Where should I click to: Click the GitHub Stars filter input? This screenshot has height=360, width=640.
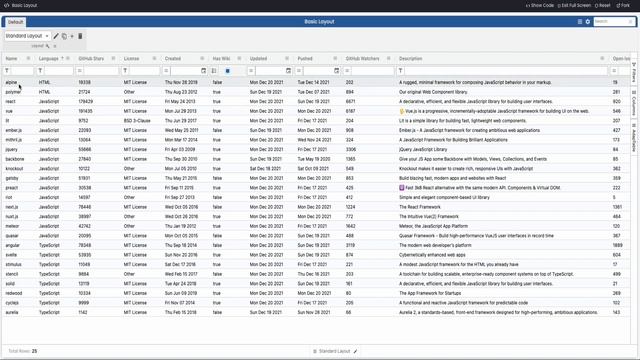(x=101, y=71)
